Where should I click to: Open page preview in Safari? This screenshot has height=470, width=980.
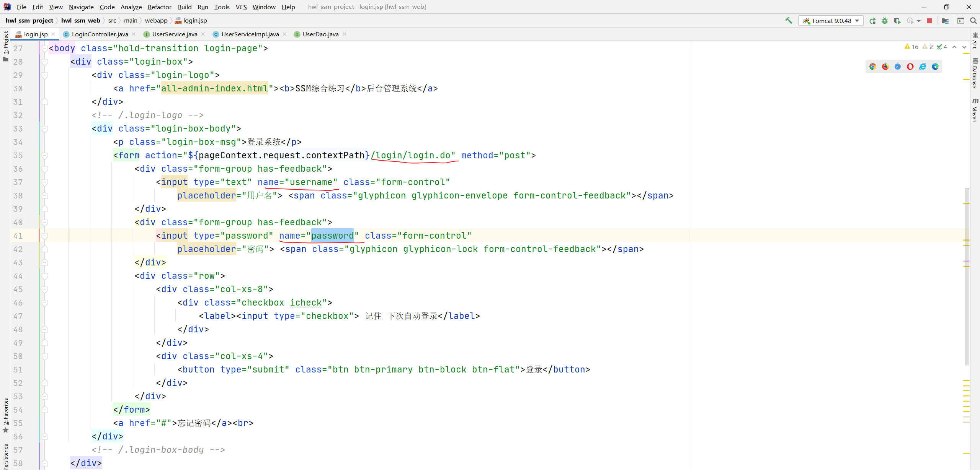tap(898, 67)
